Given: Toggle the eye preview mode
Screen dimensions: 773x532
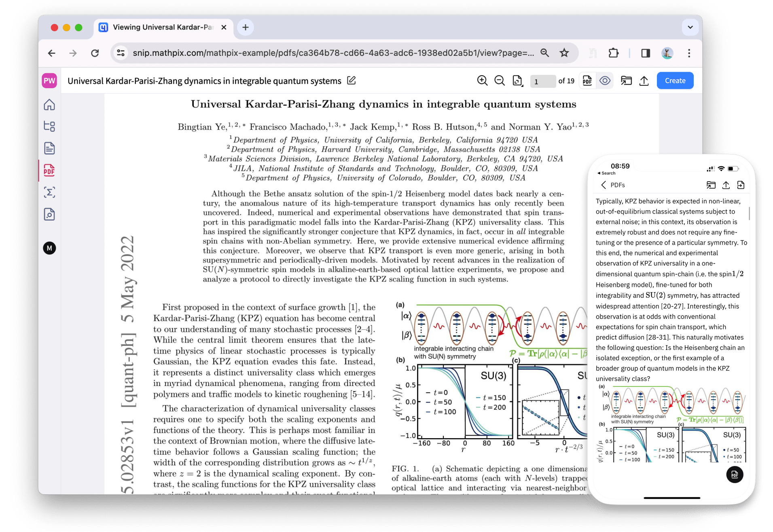Looking at the screenshot, I should point(605,81).
